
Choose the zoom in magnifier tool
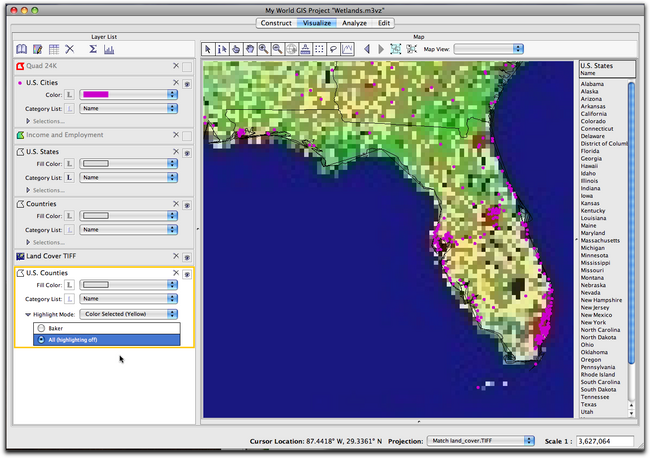263,48
